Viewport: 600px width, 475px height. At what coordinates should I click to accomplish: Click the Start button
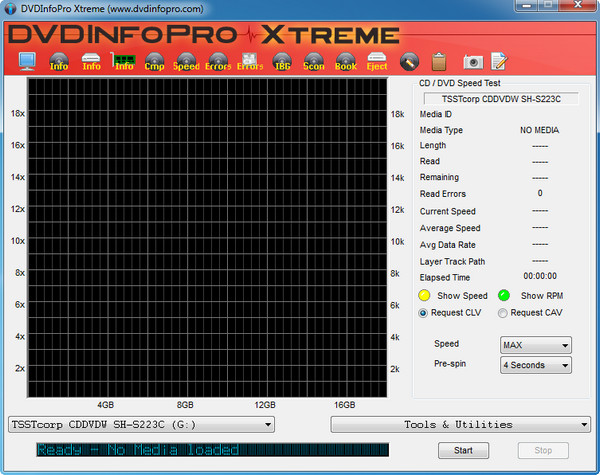[464, 450]
